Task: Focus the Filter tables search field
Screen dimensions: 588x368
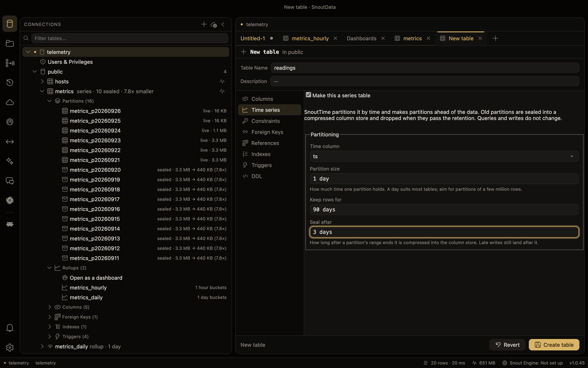Action: coord(130,38)
